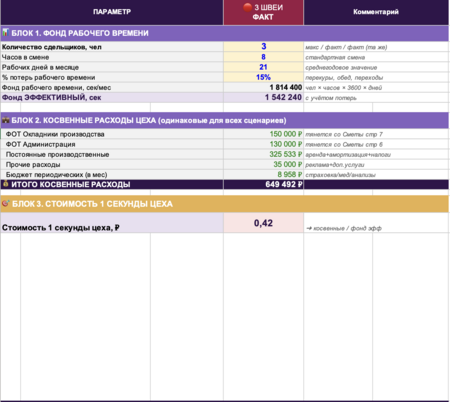The width and height of the screenshot is (450, 402).
Task: Select the БЛОК 3. СТОИМОСТЬ 1 СЕКУНДЫ ЦЕХА row
Action: [225, 204]
